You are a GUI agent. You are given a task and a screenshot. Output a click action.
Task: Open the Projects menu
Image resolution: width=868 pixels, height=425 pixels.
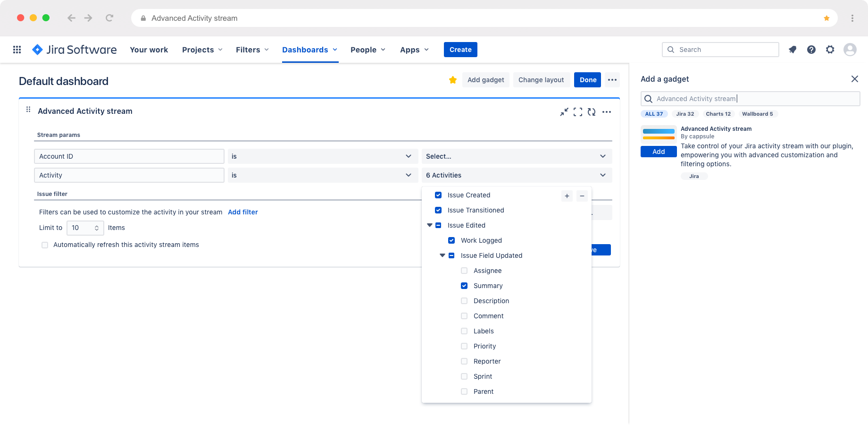(202, 50)
